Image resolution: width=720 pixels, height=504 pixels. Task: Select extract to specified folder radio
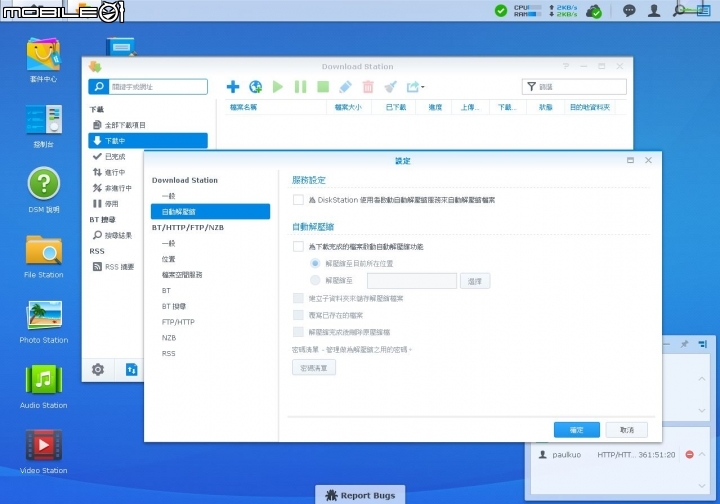click(315, 280)
